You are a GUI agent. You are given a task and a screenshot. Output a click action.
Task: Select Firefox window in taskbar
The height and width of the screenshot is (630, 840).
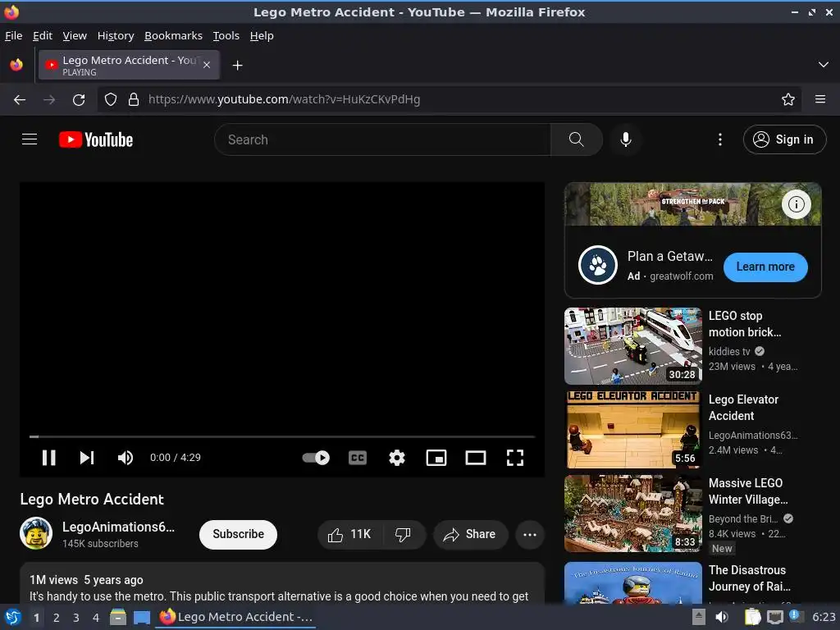pyautogui.click(x=236, y=617)
